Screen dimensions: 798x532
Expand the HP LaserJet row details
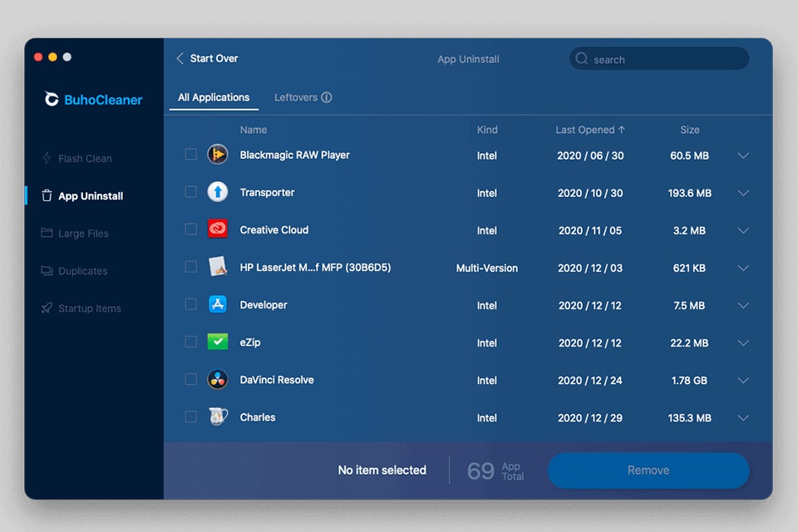click(743, 268)
